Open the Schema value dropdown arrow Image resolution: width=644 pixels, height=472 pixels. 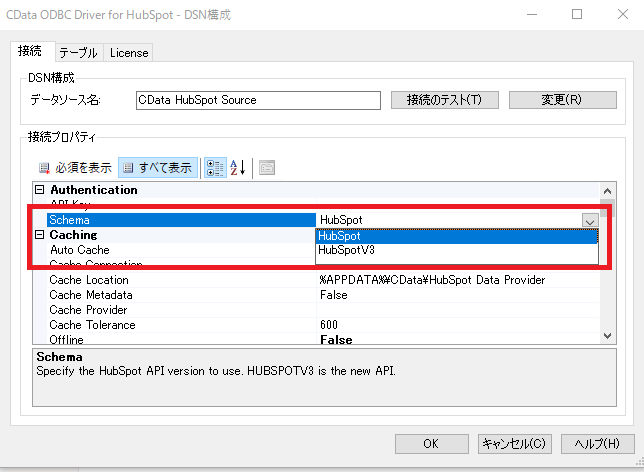(590, 220)
